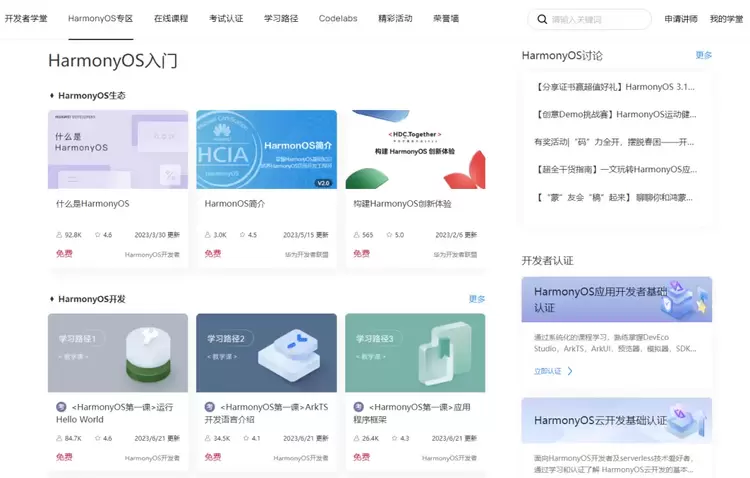Click the diamond bullet beside HarmonyOS开发
The width and height of the screenshot is (750, 478).
[x=52, y=299]
